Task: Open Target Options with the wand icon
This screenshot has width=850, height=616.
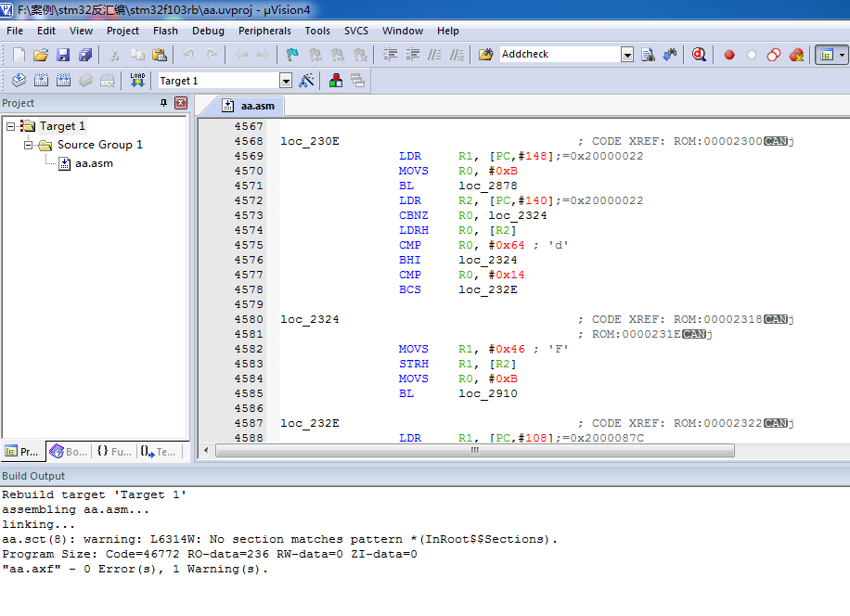Action: [307, 81]
